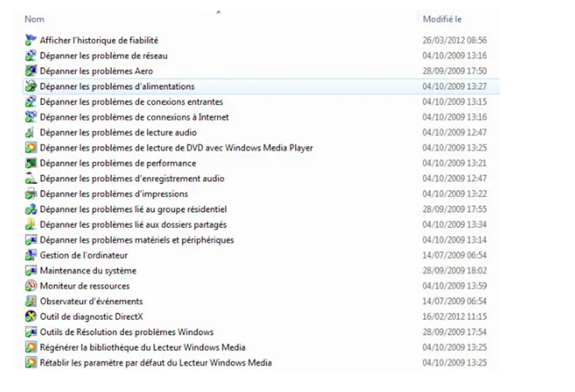
Task: Select the name Afficher l'historique de fiabilité
Action: coord(99,40)
